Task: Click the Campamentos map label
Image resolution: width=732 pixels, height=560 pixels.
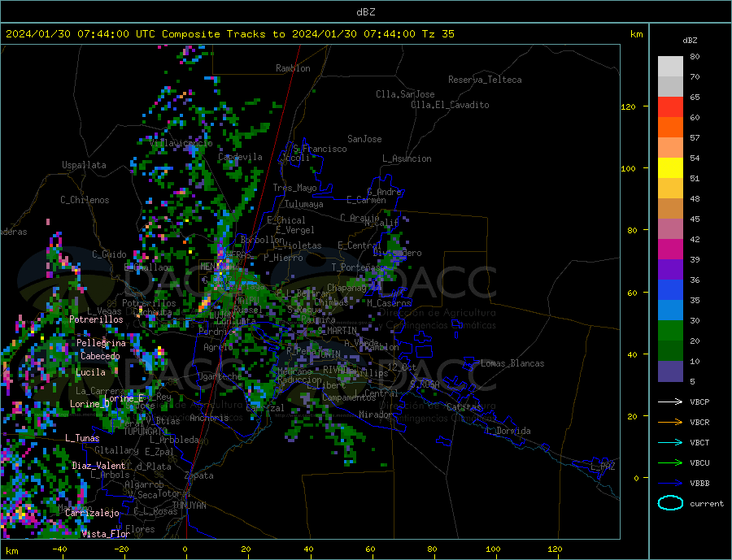Action: [349, 397]
